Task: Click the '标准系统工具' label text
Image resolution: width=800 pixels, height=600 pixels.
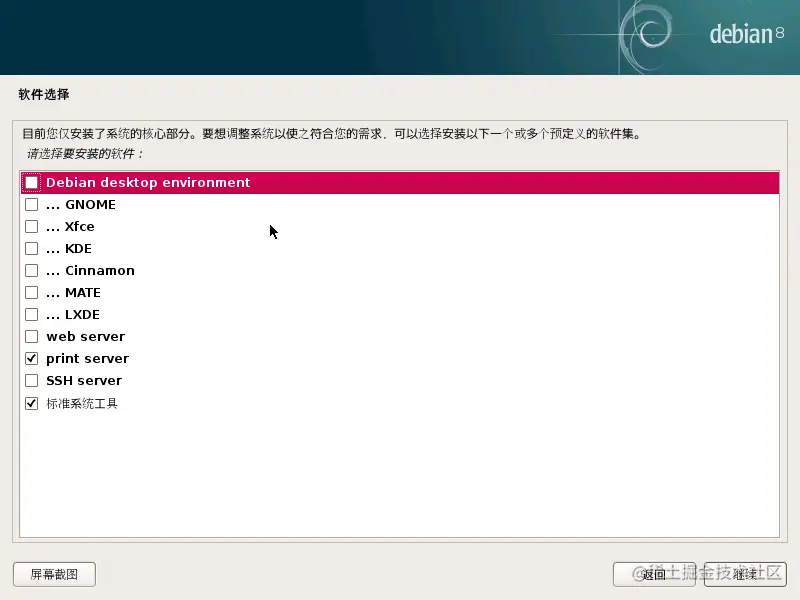Action: 82,404
